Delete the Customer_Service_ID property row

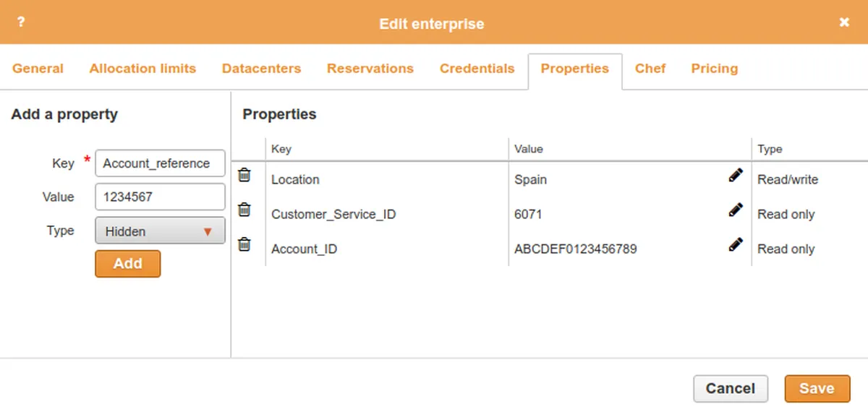[x=244, y=210]
